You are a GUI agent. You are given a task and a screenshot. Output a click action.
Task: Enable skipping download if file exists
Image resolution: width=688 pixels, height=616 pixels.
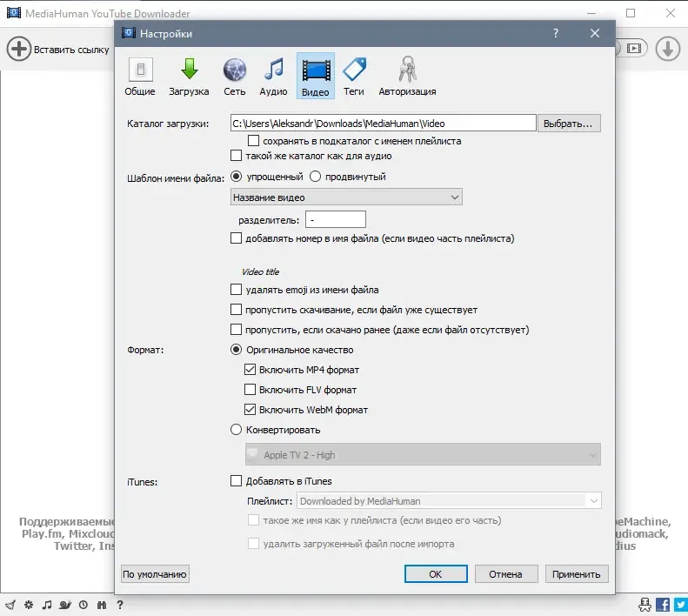coord(236,310)
